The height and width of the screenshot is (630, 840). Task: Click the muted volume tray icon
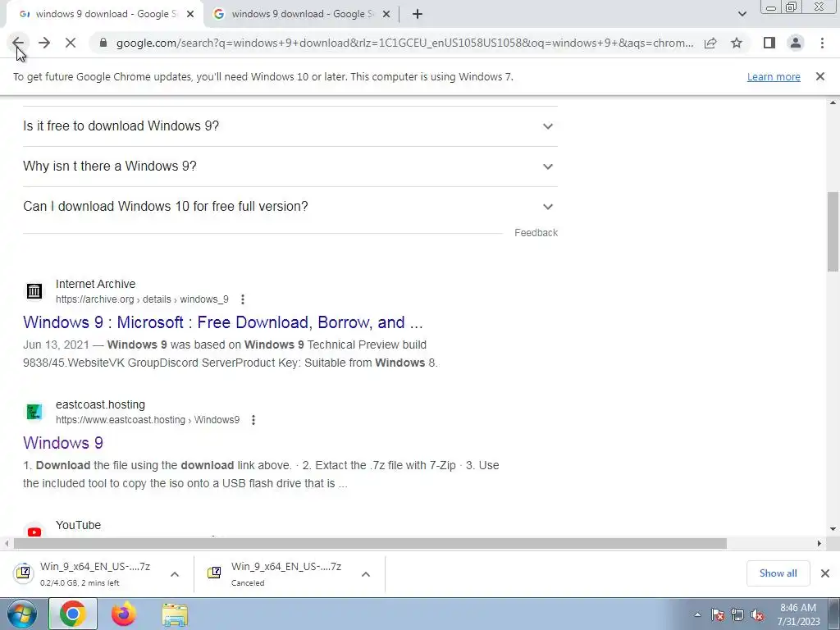coord(757,614)
